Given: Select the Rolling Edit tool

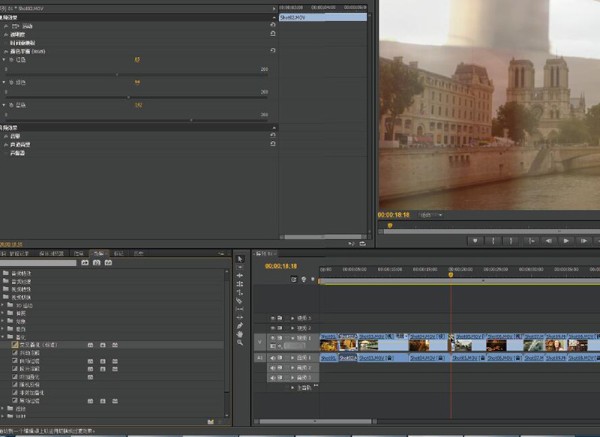Looking at the screenshot, I should pos(240,284).
